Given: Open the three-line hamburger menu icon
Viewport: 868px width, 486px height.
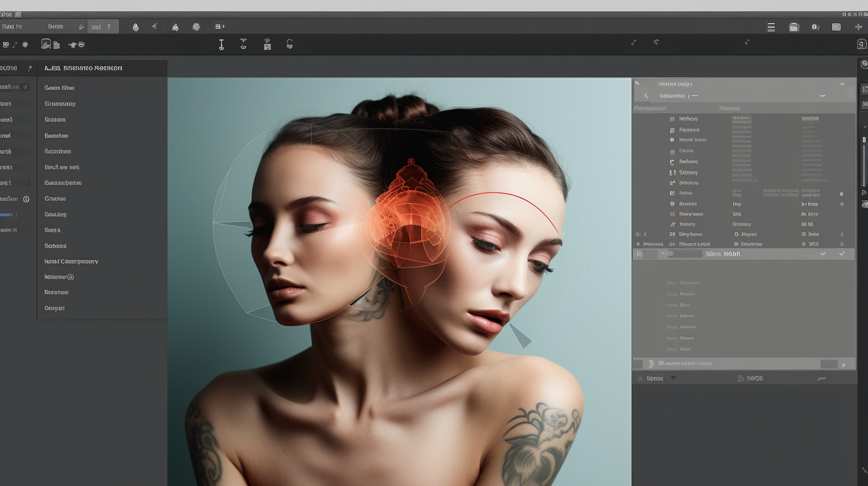Looking at the screenshot, I should click(771, 27).
